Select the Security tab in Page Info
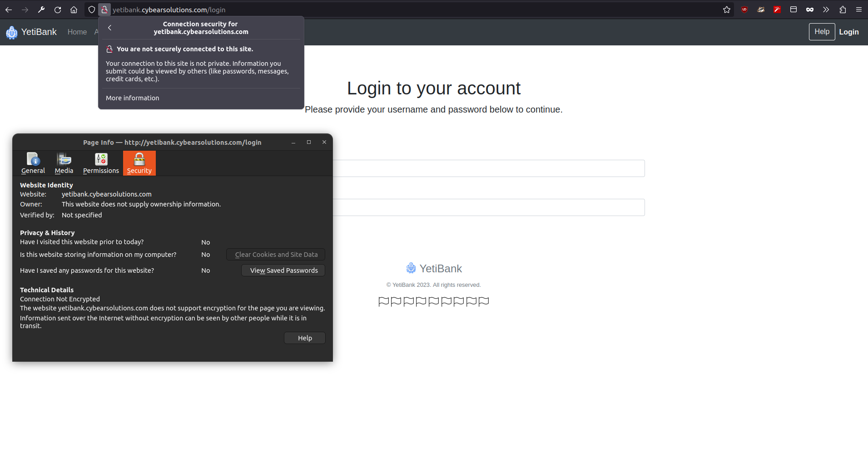This screenshot has width=868, height=467. (x=139, y=163)
